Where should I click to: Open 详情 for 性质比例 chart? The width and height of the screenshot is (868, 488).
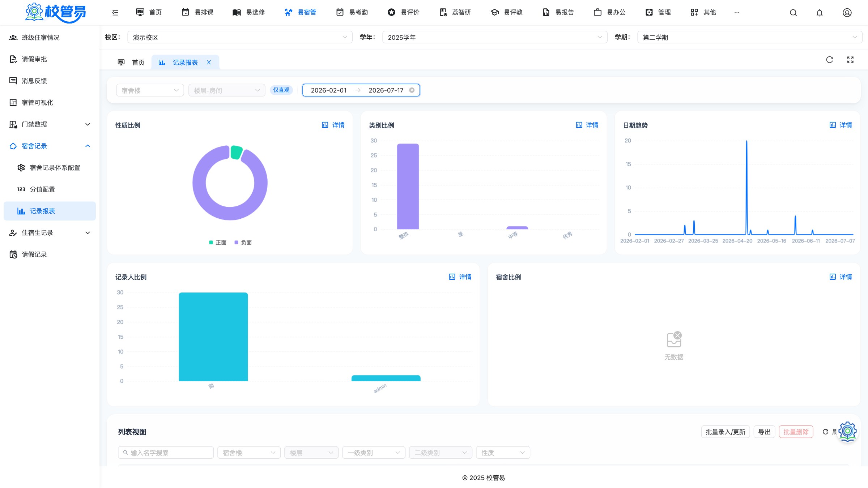tap(333, 125)
